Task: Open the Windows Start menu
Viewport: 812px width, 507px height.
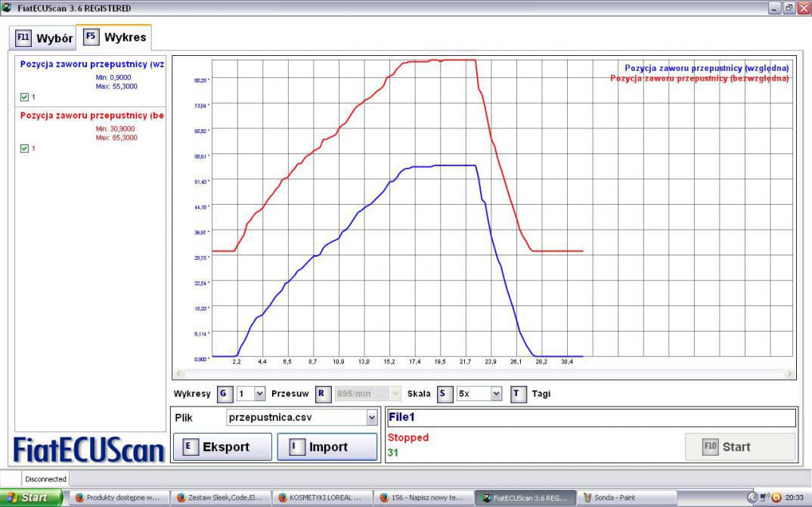Action: 32,498
